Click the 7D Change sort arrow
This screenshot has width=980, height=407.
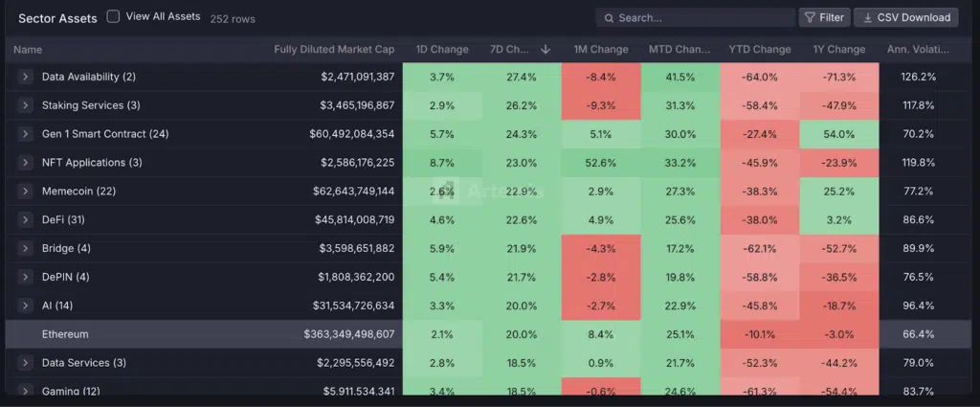click(546, 50)
